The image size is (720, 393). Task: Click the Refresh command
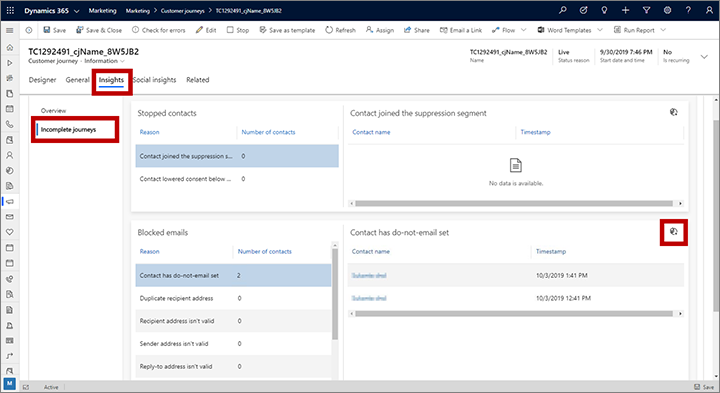click(341, 30)
